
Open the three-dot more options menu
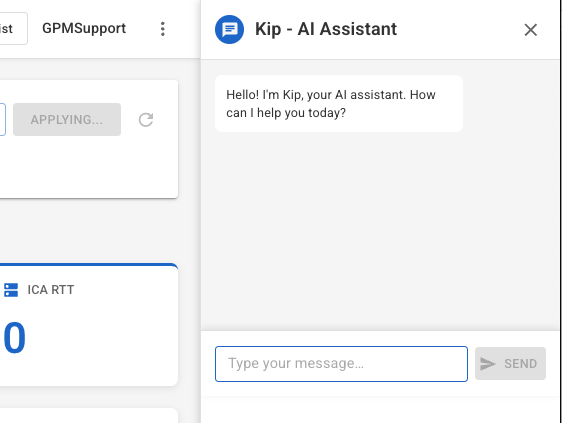pyautogui.click(x=163, y=29)
